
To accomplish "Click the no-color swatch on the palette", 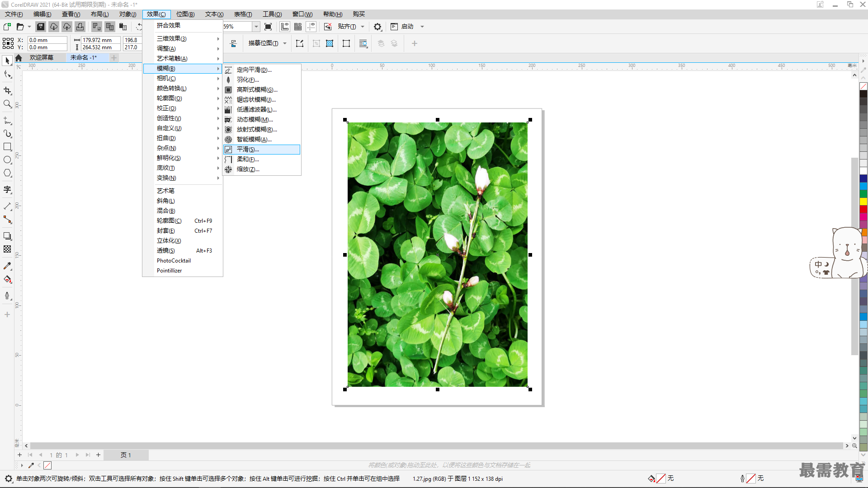I will [x=863, y=86].
